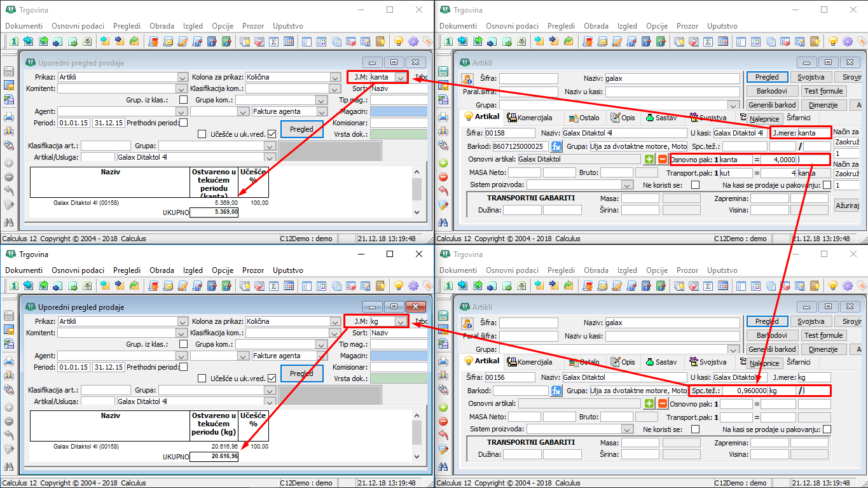The image size is (868, 488).
Task: Click Period start field 01.01.15 in kanta report window
Action: coord(74,123)
